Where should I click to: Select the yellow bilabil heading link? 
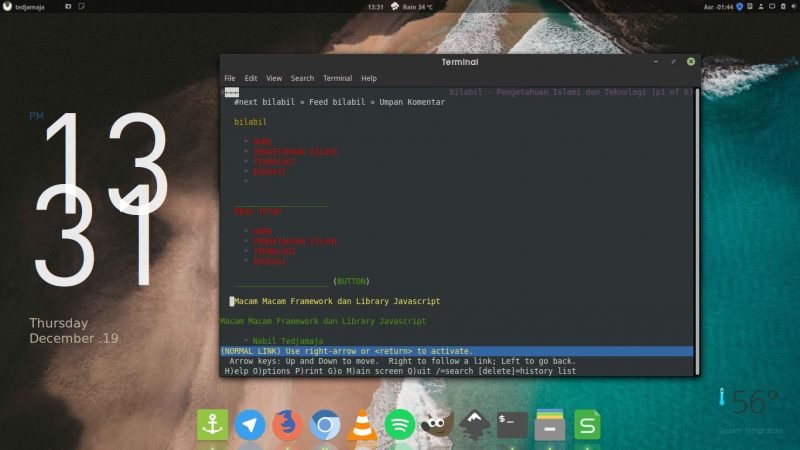pyautogui.click(x=251, y=122)
